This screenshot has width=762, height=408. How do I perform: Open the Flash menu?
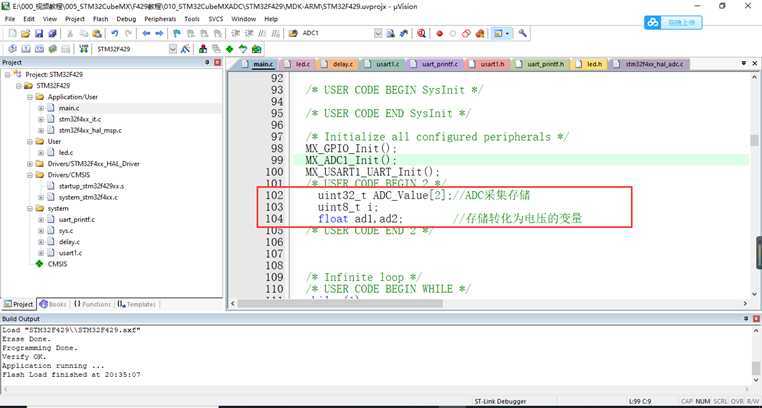(x=101, y=19)
